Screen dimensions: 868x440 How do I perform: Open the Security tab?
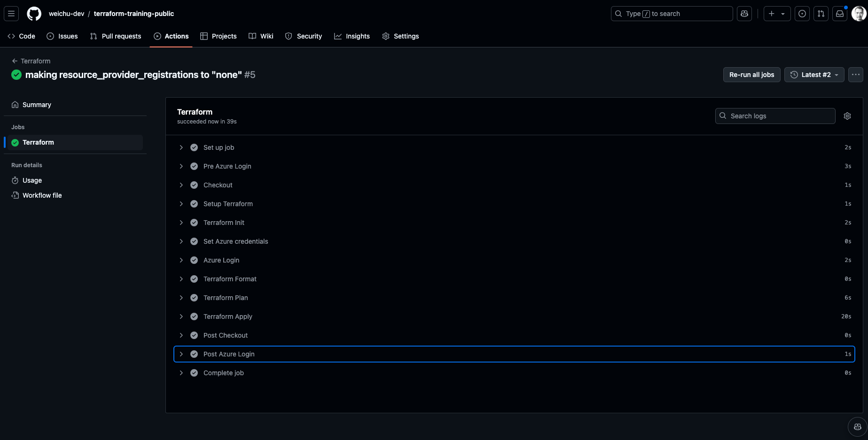304,36
